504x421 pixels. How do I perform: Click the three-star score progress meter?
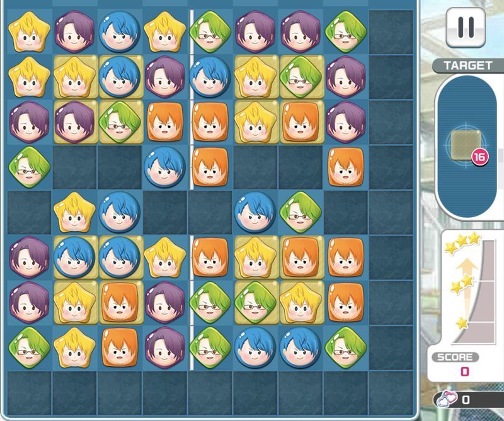[471, 289]
